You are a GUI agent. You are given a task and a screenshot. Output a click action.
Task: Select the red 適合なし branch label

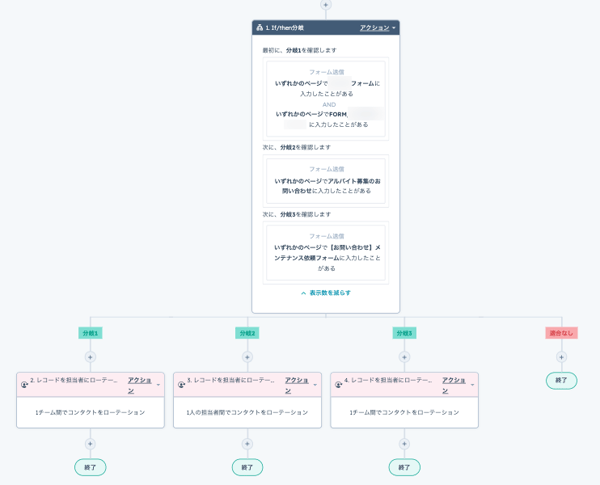point(561,333)
